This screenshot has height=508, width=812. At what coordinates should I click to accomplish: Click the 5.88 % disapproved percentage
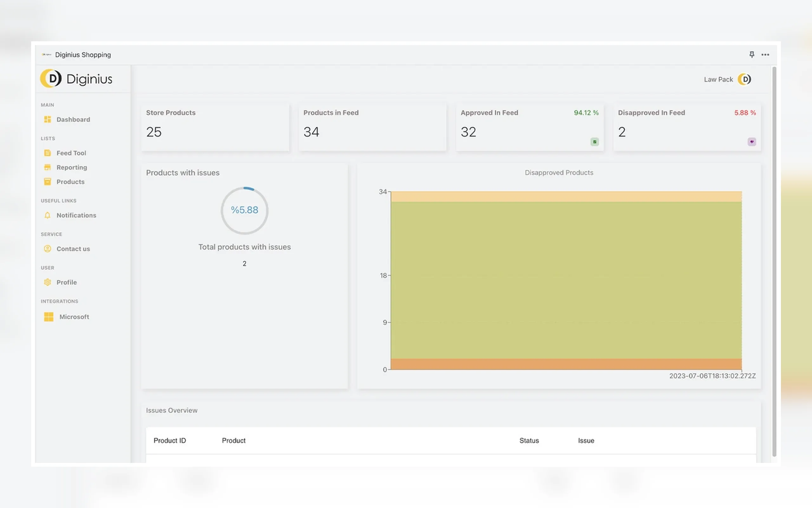point(745,113)
